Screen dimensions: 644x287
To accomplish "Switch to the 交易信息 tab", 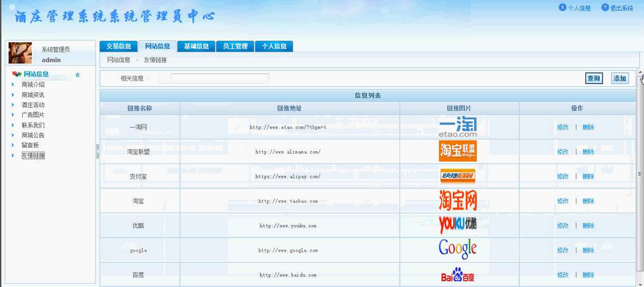I will click(x=118, y=46).
